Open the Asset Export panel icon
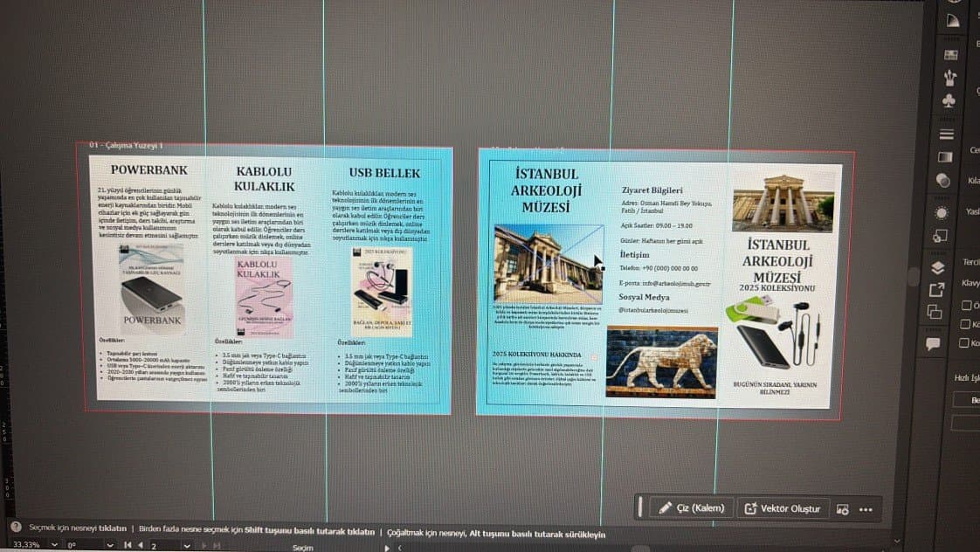 pos(936,289)
